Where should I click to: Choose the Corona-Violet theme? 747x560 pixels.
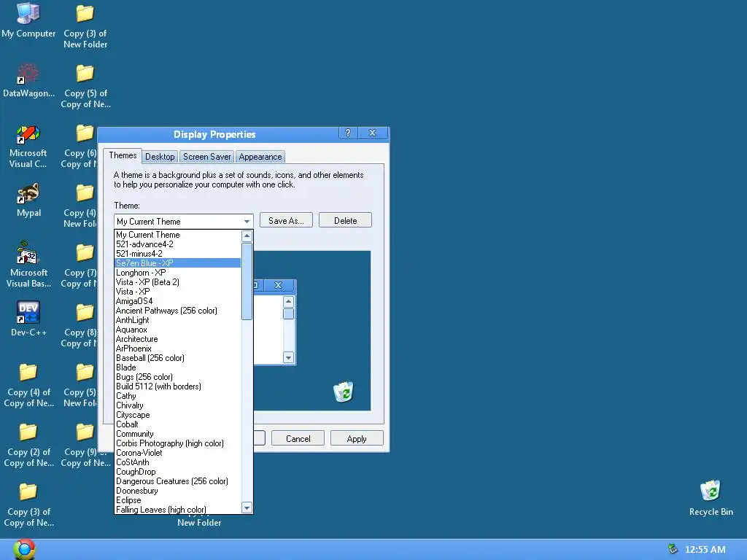tap(178, 453)
